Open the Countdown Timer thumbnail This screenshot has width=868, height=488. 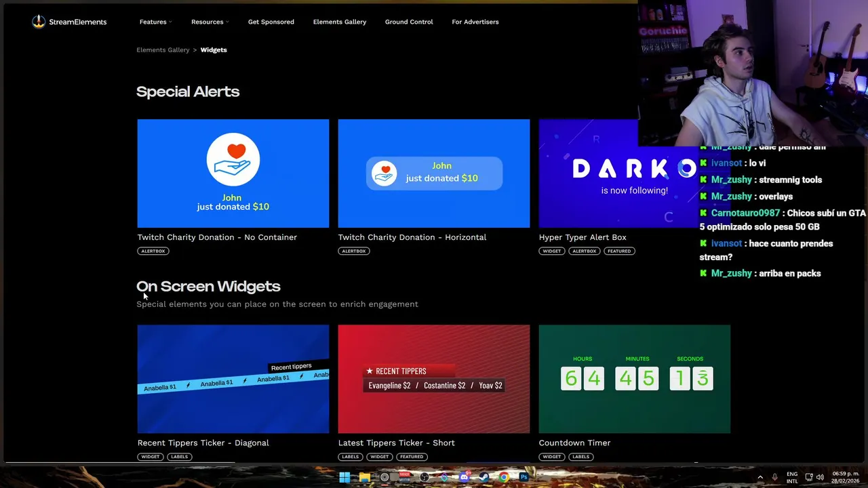(635, 379)
